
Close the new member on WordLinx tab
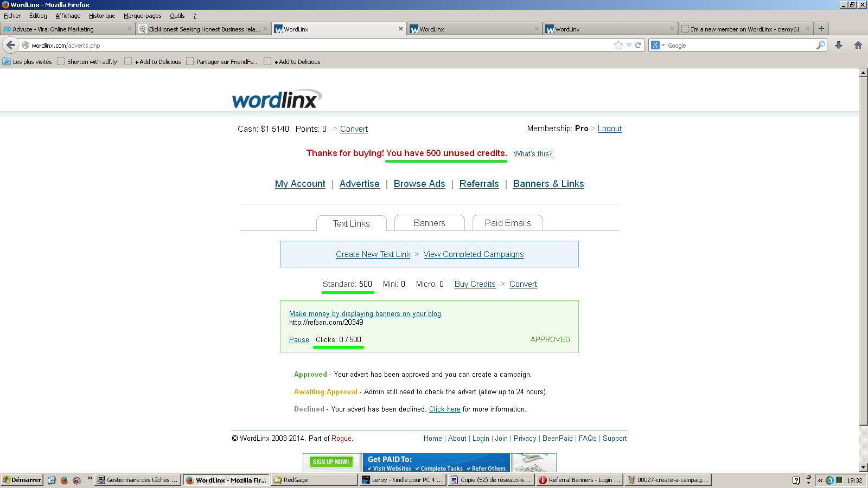pyautogui.click(x=808, y=29)
